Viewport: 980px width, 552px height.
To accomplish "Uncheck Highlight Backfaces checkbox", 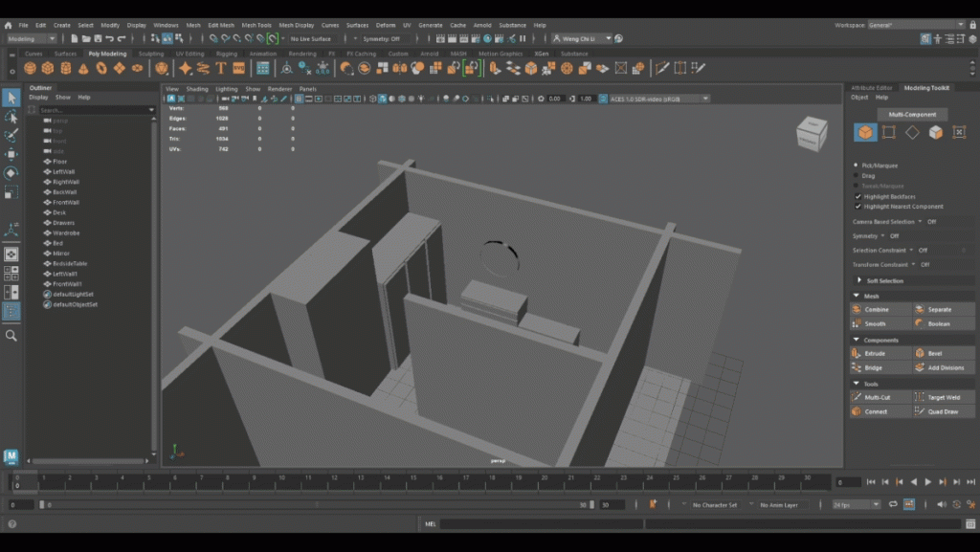I will [857, 196].
